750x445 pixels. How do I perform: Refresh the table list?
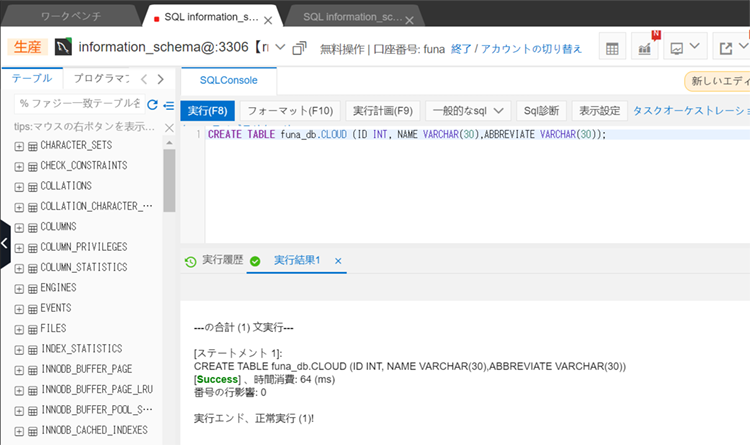click(x=153, y=105)
